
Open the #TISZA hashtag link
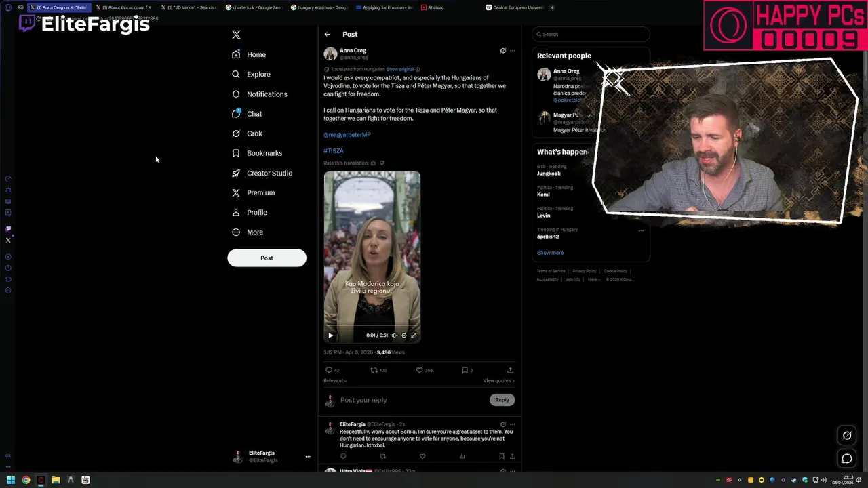click(334, 150)
